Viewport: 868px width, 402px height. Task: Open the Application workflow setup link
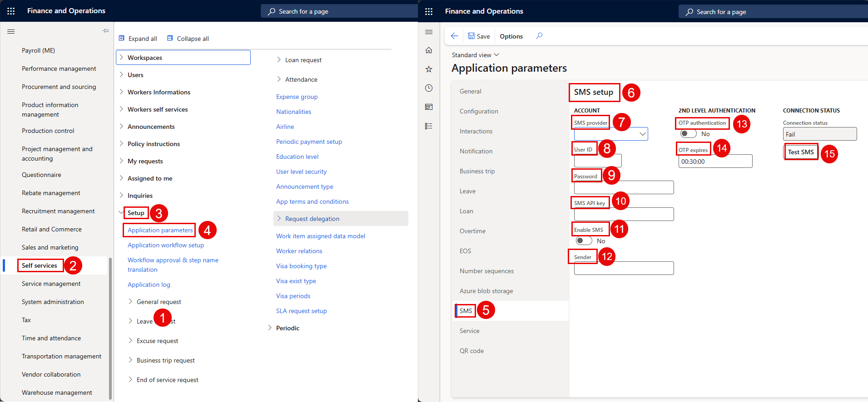[x=166, y=245]
